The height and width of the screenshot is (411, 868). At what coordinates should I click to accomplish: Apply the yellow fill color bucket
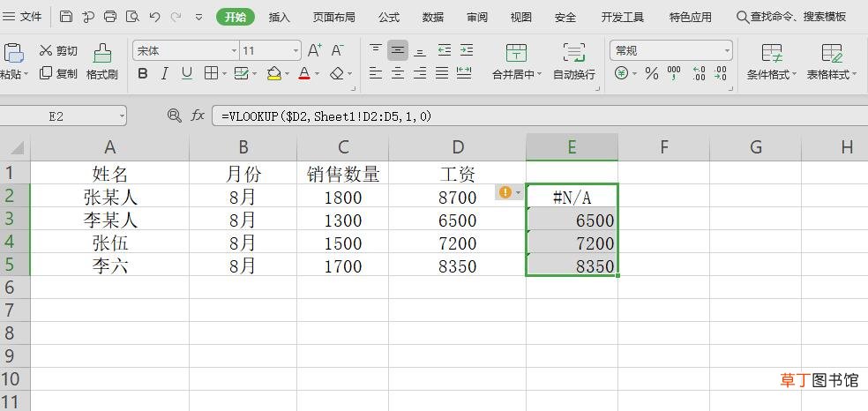point(274,73)
